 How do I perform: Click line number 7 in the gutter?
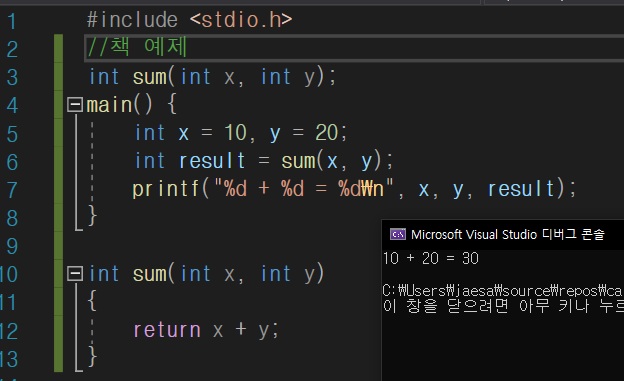pos(12,190)
